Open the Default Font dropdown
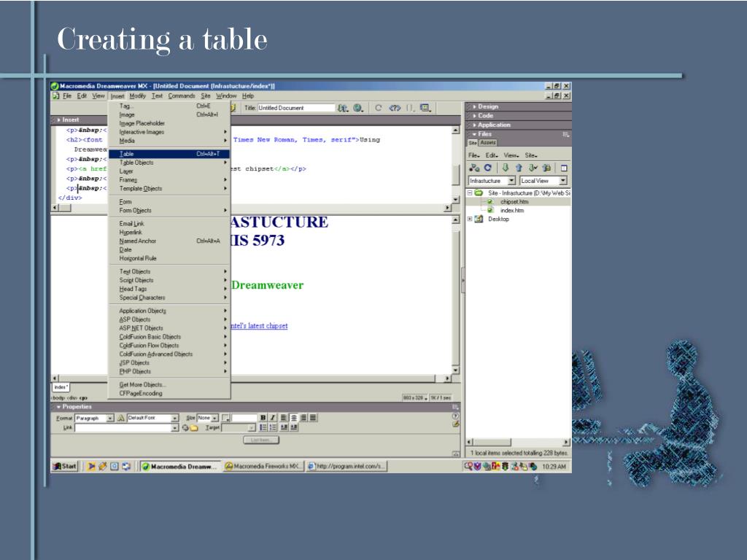Viewport: 747px width, 560px height. [175, 418]
